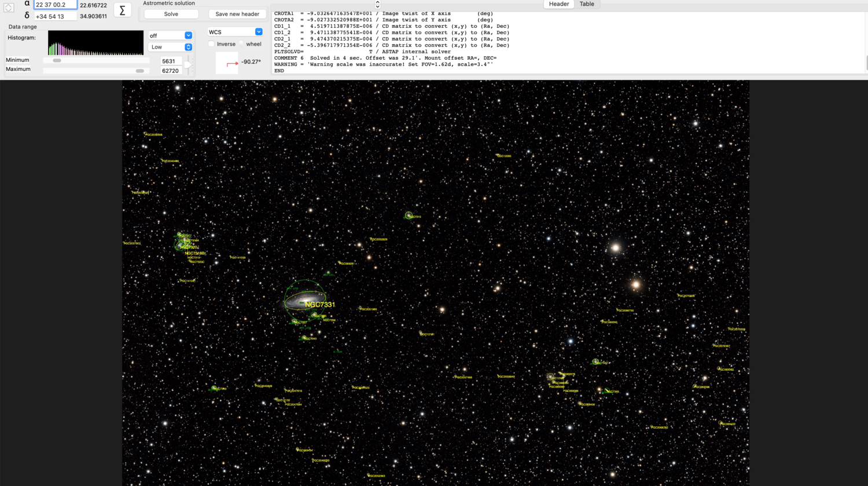Toggle the wheel checkbox
This screenshot has width=868, height=486.
click(241, 44)
